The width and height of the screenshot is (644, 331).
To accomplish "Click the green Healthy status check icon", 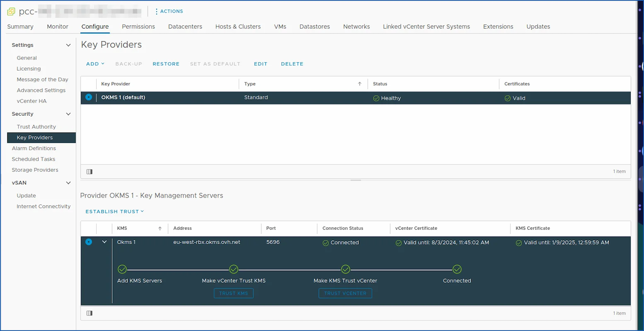I will pyautogui.click(x=376, y=98).
